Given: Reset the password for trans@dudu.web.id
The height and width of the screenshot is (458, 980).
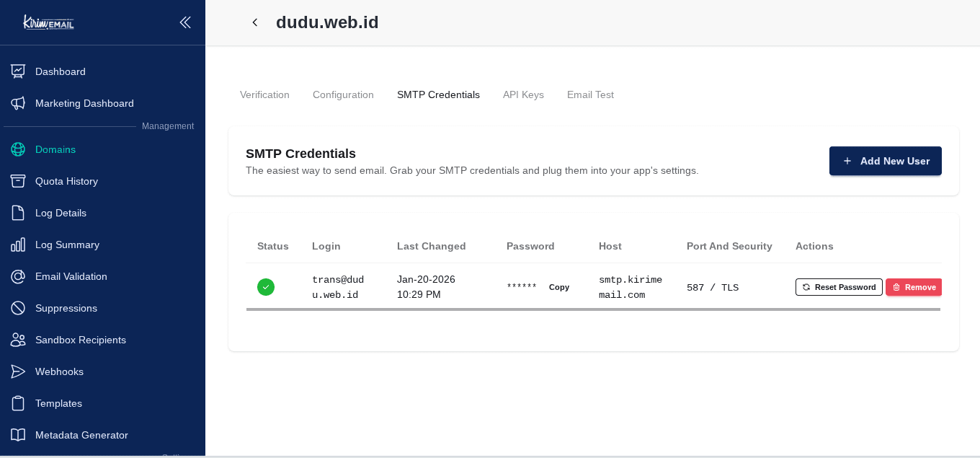Looking at the screenshot, I should tap(839, 287).
